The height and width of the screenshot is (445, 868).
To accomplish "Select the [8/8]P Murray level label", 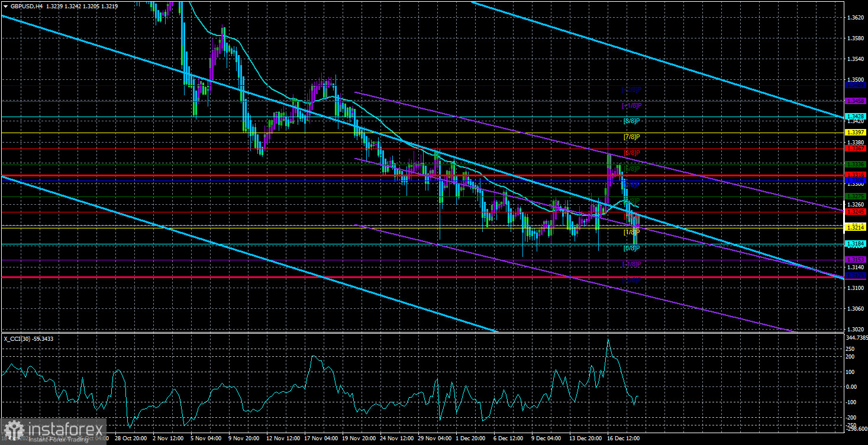I will [x=632, y=121].
